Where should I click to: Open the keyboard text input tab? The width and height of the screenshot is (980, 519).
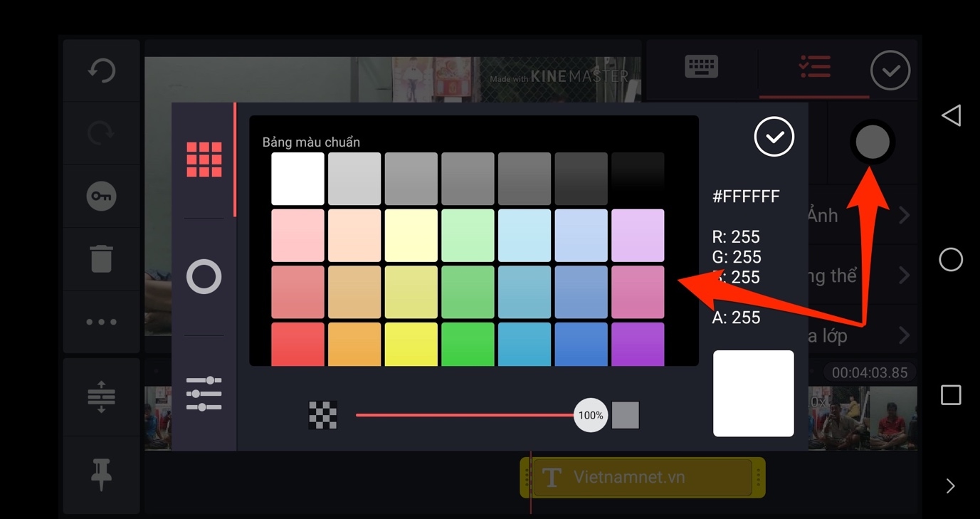[701, 68]
